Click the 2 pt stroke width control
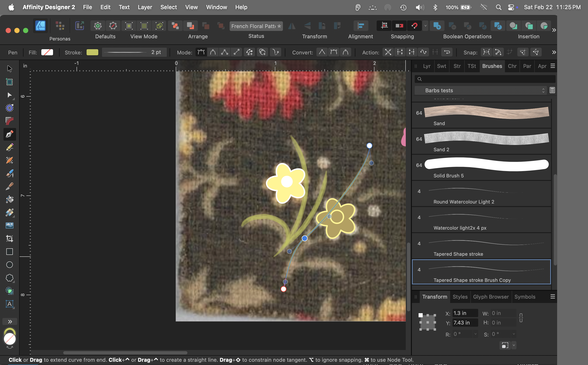 pyautogui.click(x=134, y=52)
